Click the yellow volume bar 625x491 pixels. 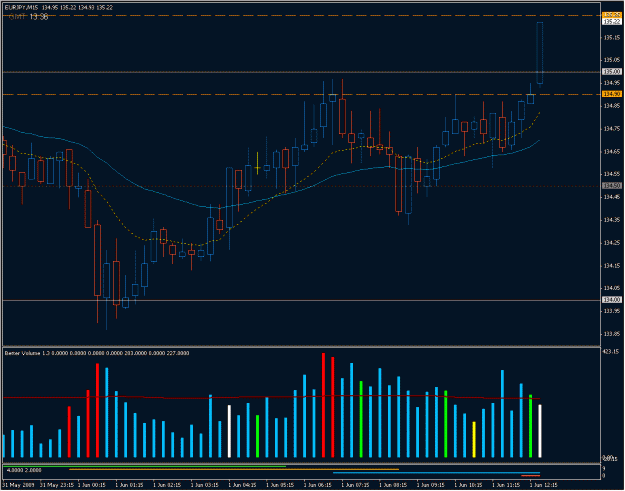(x=474, y=439)
